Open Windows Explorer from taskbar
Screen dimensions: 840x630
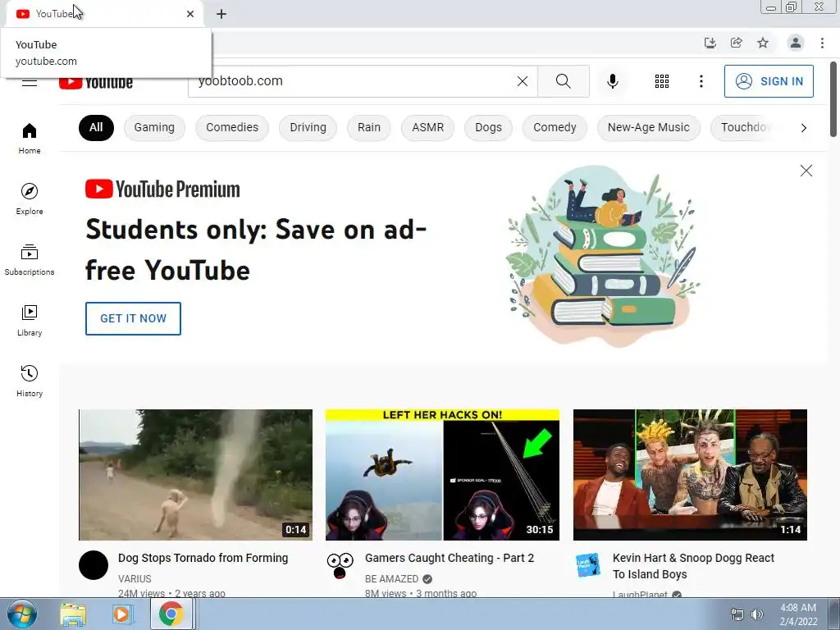(73, 614)
